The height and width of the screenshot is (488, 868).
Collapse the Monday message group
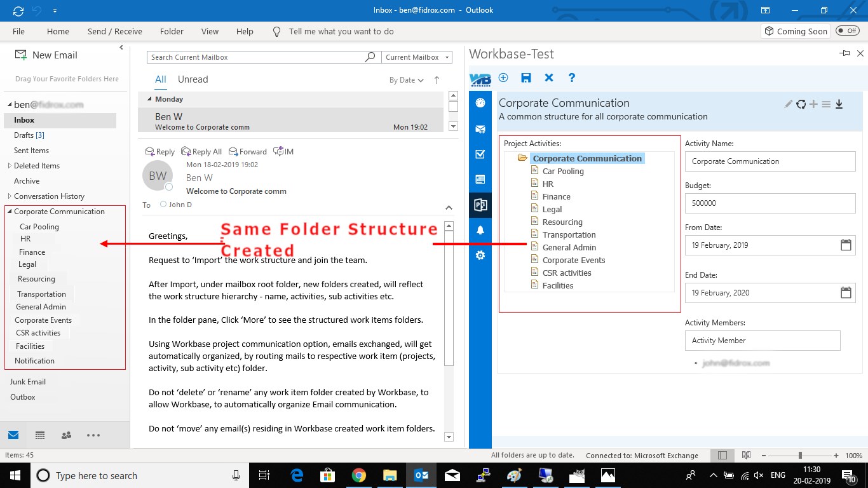149,99
